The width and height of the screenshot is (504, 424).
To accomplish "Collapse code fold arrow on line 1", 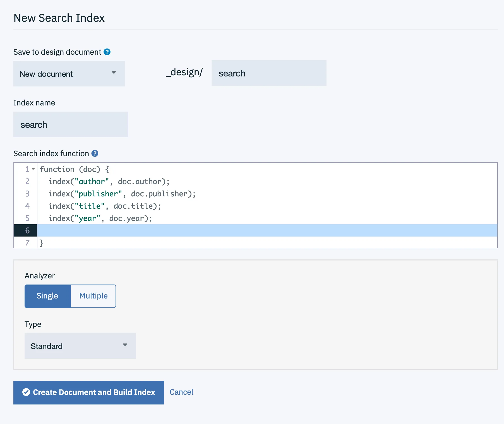I will coord(33,169).
